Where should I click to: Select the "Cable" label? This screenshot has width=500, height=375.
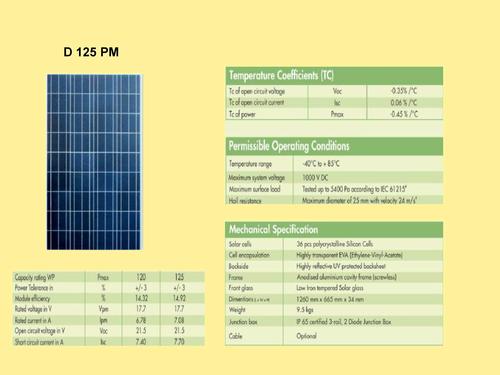click(x=235, y=336)
